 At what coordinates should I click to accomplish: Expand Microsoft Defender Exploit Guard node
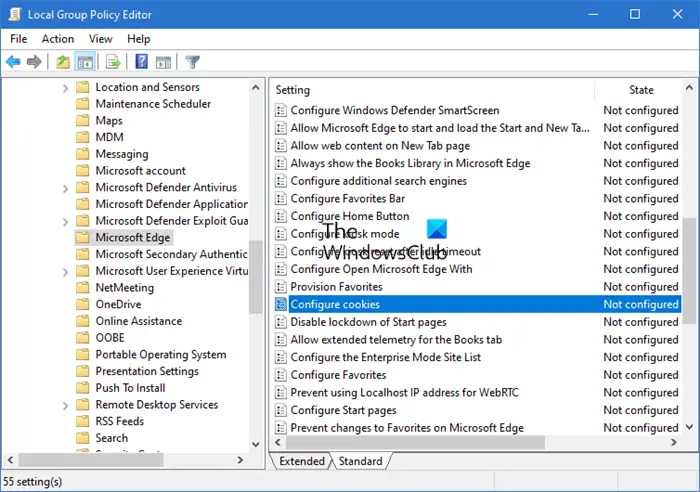point(65,222)
